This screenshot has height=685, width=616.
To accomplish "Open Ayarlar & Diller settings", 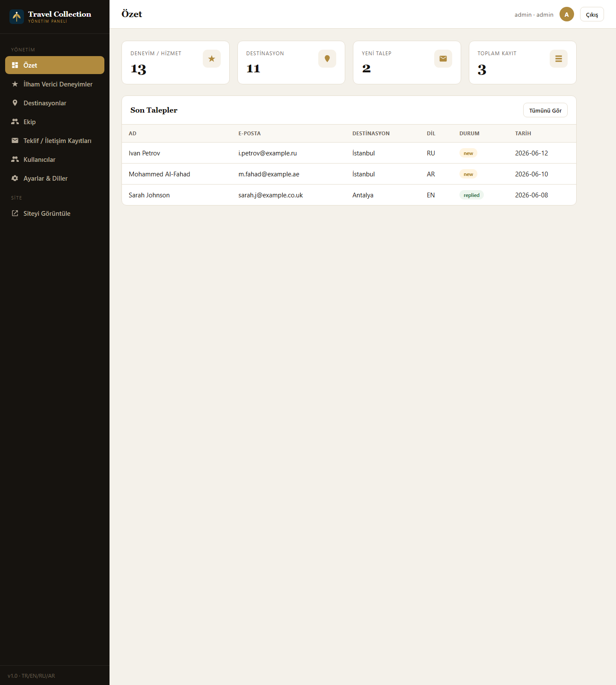I will click(x=55, y=178).
